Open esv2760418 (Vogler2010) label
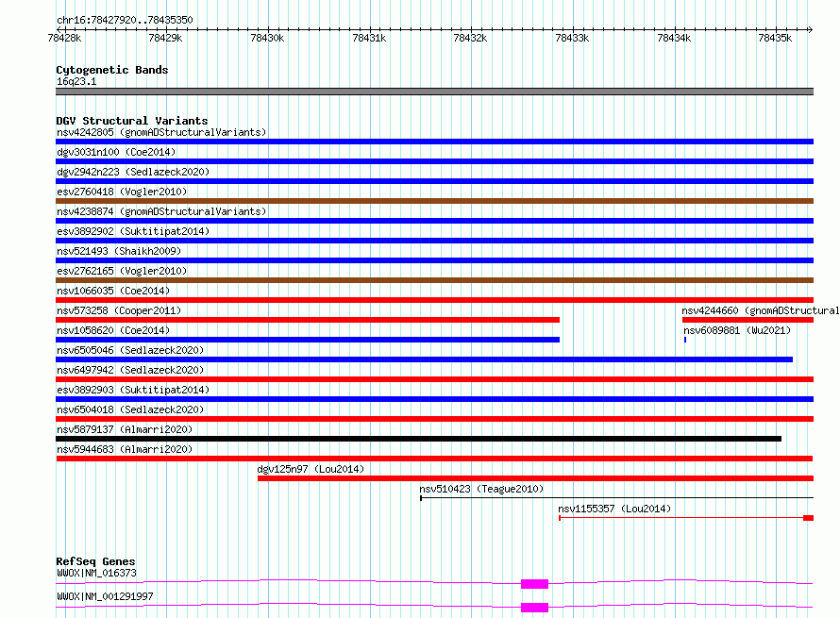The image size is (840, 618). coord(122,192)
